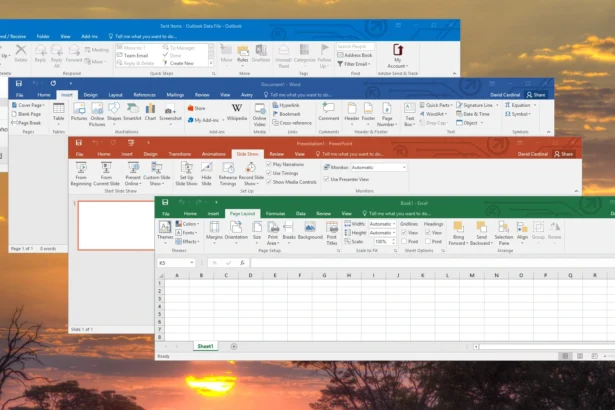Screen dimensions: 615x410
Task: Click Rehearse Timings in PowerPoint
Action: (x=227, y=174)
